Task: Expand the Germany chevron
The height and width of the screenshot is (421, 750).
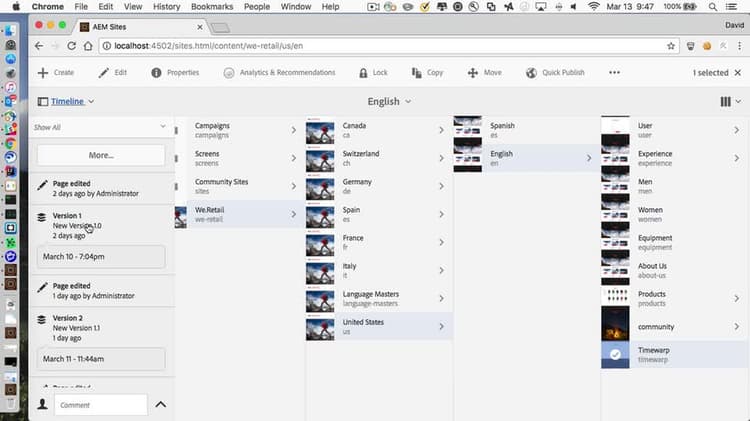Action: click(x=441, y=186)
